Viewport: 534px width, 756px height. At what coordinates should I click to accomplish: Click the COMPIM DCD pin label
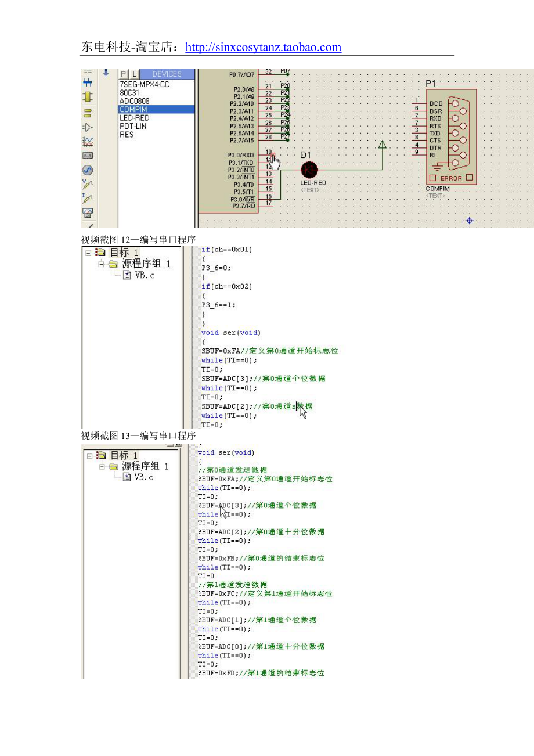pyautogui.click(x=435, y=103)
